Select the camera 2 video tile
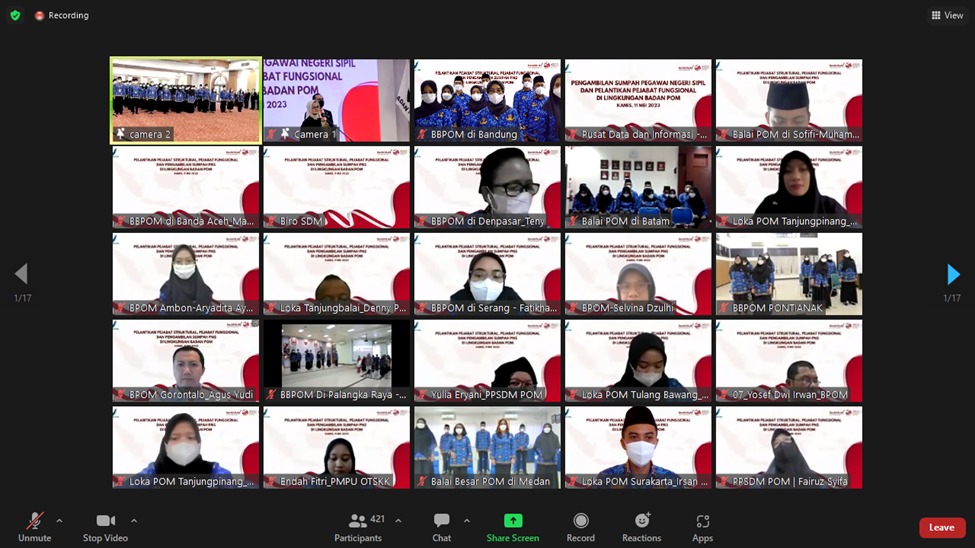Image resolution: width=975 pixels, height=548 pixels. pyautogui.click(x=186, y=101)
